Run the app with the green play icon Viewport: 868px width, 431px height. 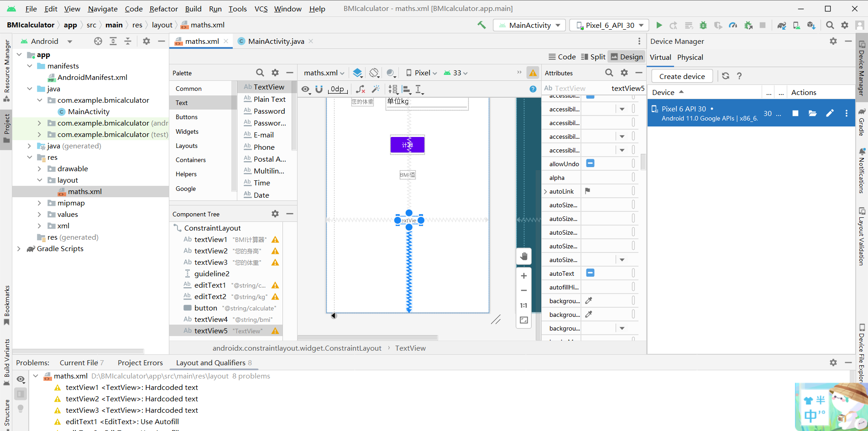(659, 25)
